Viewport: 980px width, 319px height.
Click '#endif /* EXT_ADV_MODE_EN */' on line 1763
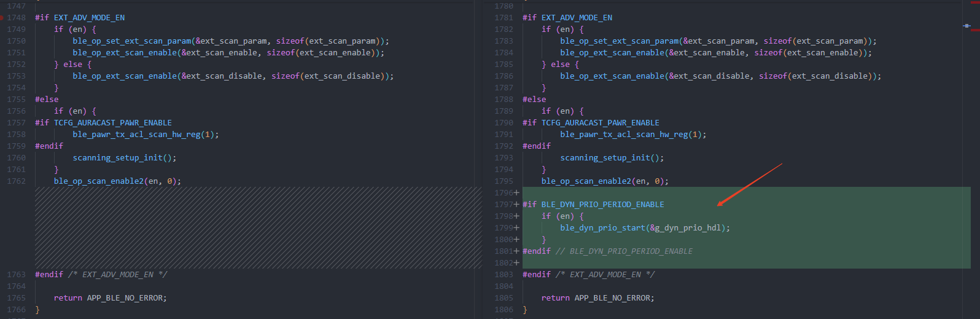pyautogui.click(x=101, y=275)
